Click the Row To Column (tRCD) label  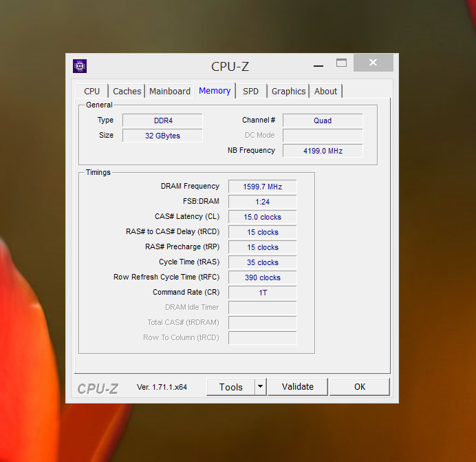pos(181,337)
